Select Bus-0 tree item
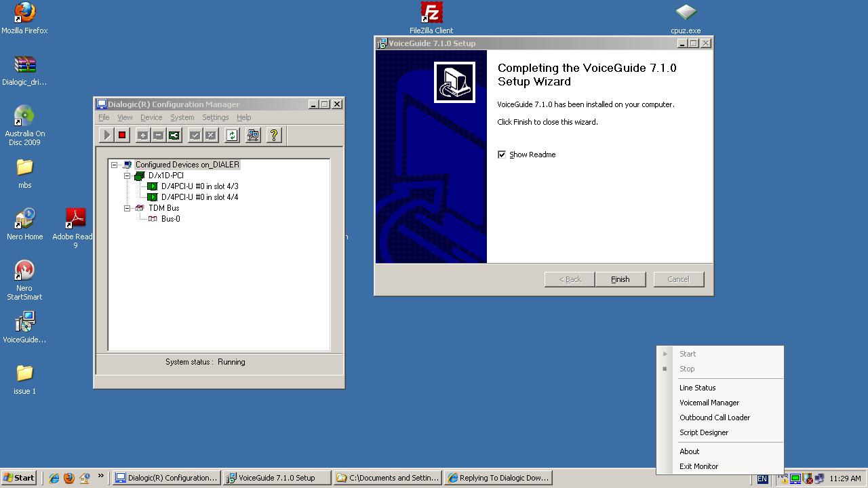The image size is (868, 488). click(170, 219)
